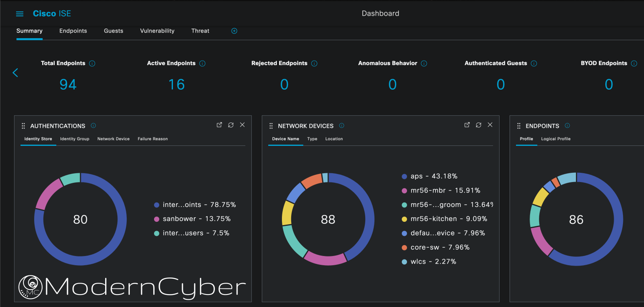Screen dimensions: 644x307
Task: Refresh the Network Devices panel
Action: [x=479, y=125]
